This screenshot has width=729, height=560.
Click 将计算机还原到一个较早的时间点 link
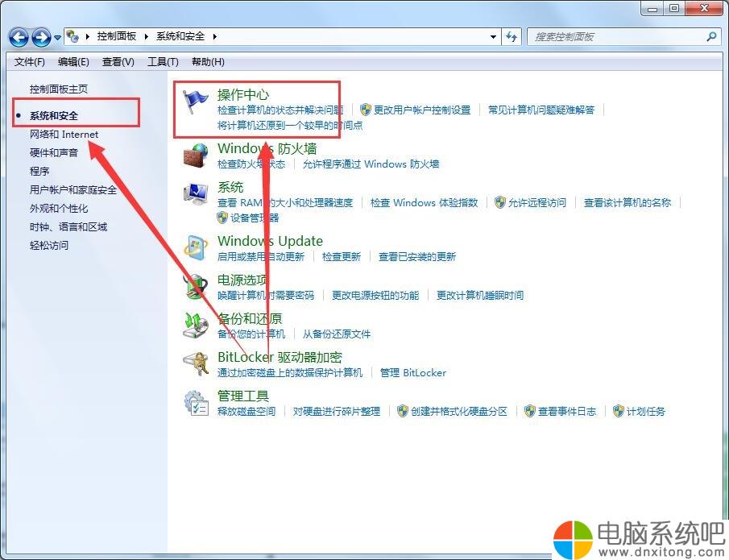(x=290, y=125)
